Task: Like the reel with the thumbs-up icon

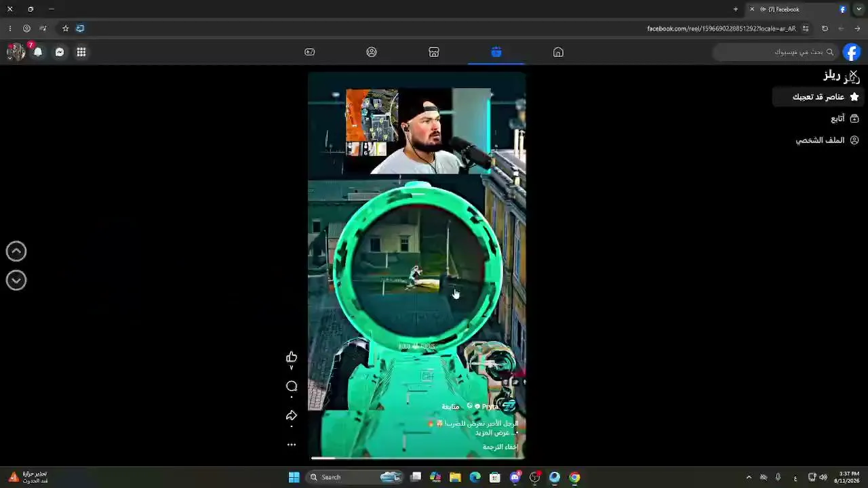Action: tap(292, 357)
